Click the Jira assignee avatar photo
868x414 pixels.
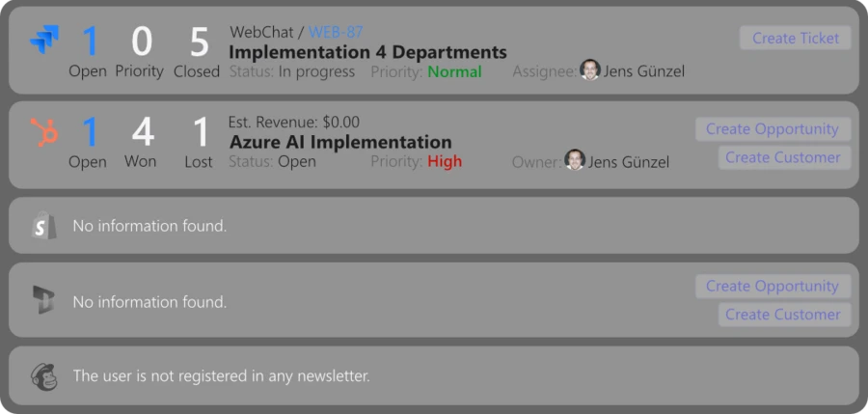click(589, 70)
